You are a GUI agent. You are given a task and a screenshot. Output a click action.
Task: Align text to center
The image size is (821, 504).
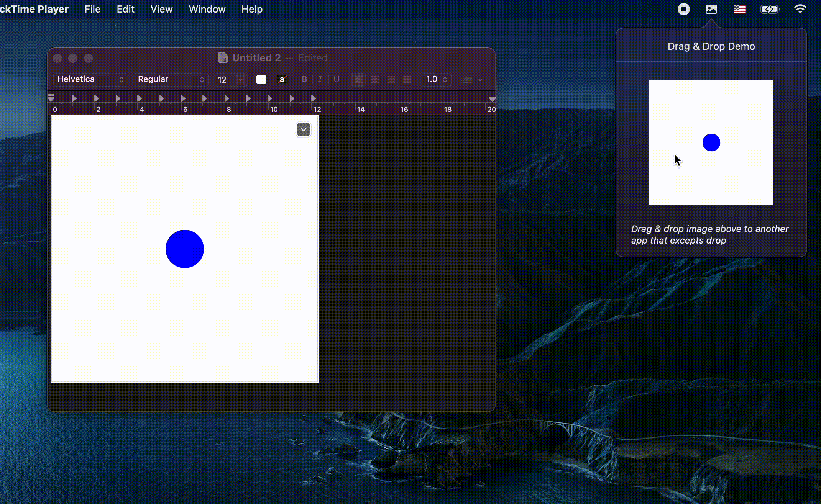(x=374, y=80)
